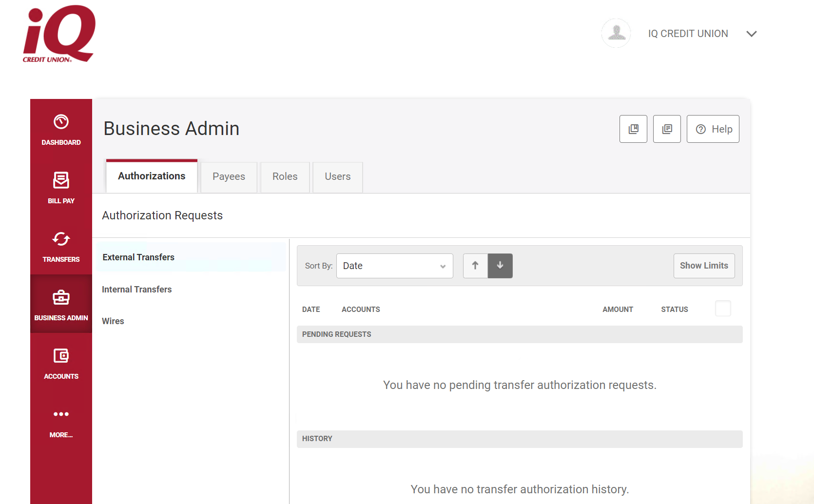This screenshot has width=814, height=504.
Task: Open the Sort By Date dropdown
Action: [394, 266]
